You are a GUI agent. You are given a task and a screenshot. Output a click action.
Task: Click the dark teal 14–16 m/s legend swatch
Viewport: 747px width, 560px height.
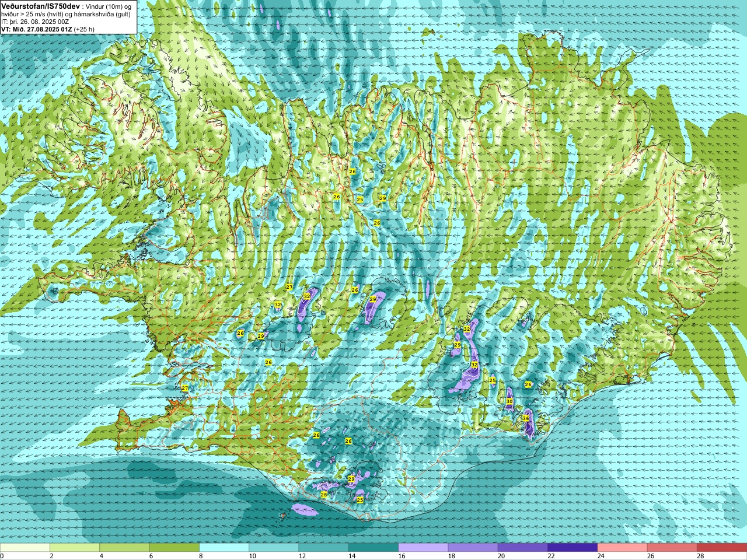pyautogui.click(x=373, y=547)
